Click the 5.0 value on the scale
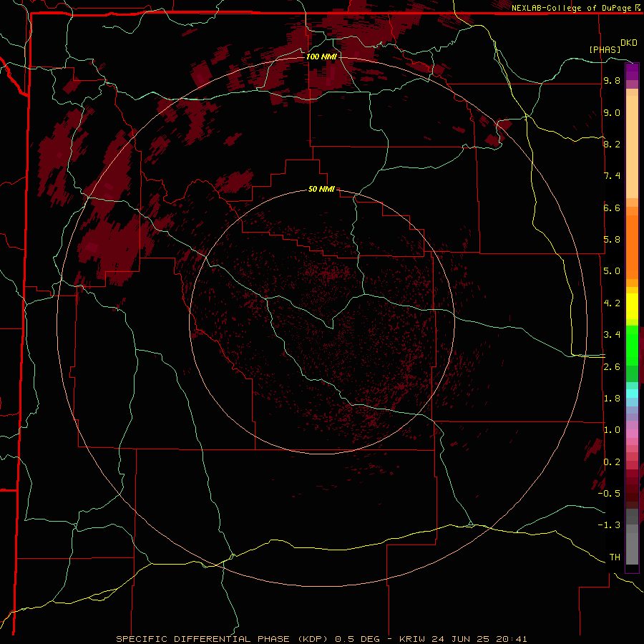 point(612,271)
